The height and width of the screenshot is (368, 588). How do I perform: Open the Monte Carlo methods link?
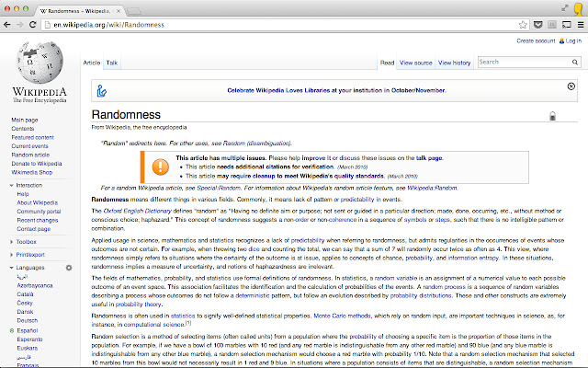click(x=342, y=316)
